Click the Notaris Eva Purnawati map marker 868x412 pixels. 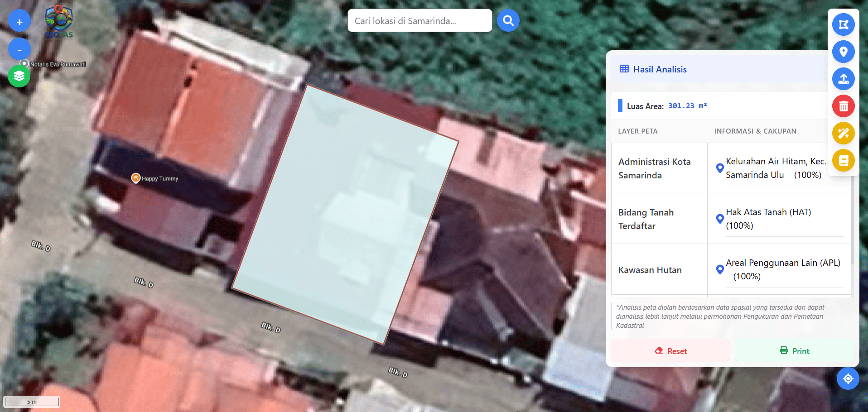pyautogui.click(x=25, y=64)
